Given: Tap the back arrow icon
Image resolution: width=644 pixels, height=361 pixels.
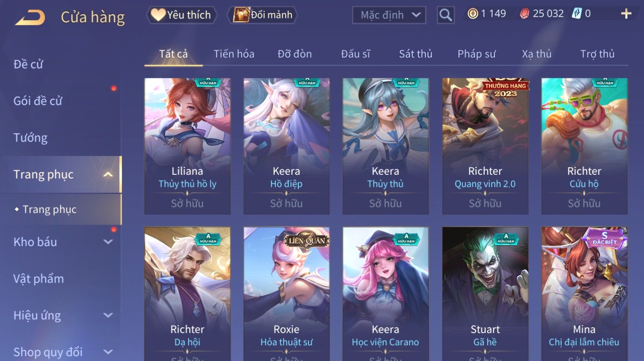Looking at the screenshot, I should click(30, 18).
